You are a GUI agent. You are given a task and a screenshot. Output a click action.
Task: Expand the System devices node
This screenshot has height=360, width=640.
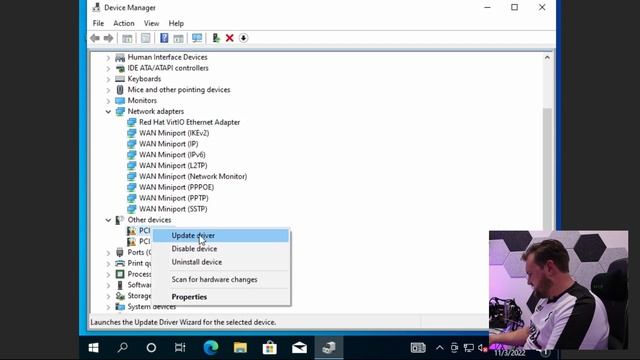tap(108, 307)
